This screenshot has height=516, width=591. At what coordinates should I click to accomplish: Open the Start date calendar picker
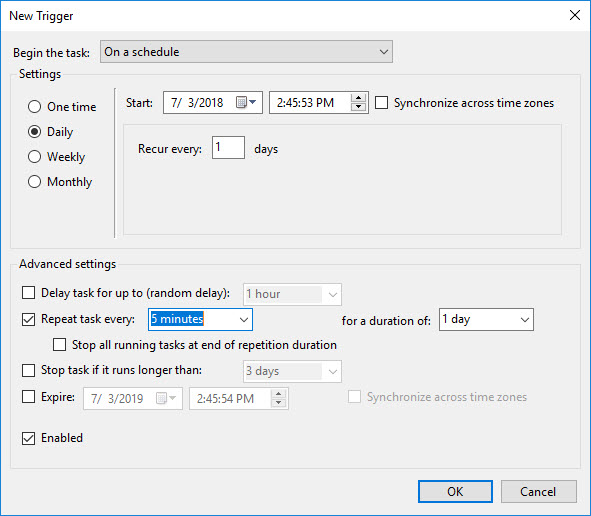click(x=247, y=102)
